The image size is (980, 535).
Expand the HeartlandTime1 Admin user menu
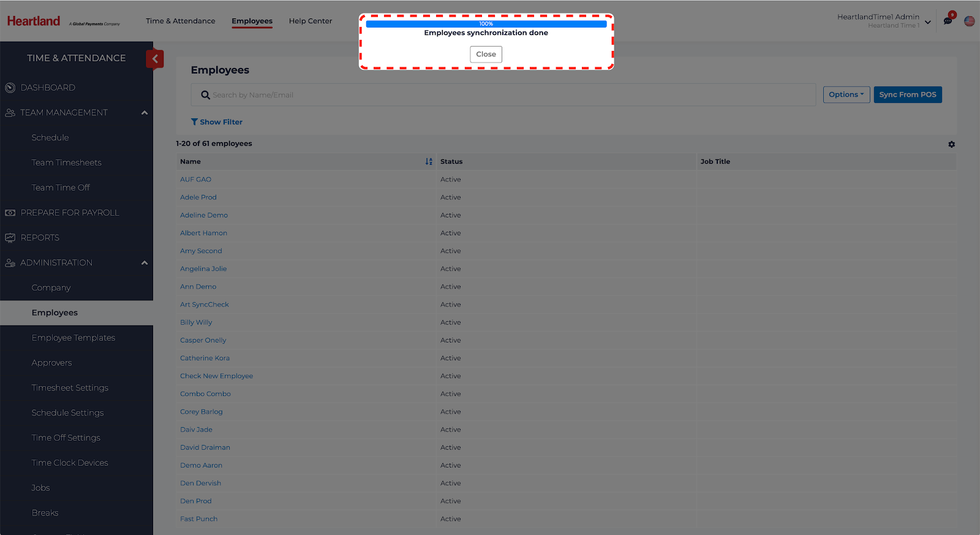point(927,22)
